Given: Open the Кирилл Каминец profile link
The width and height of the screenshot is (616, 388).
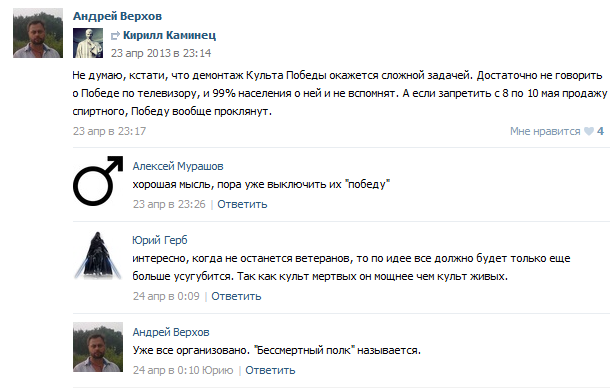Looking at the screenshot, I should tap(169, 35).
